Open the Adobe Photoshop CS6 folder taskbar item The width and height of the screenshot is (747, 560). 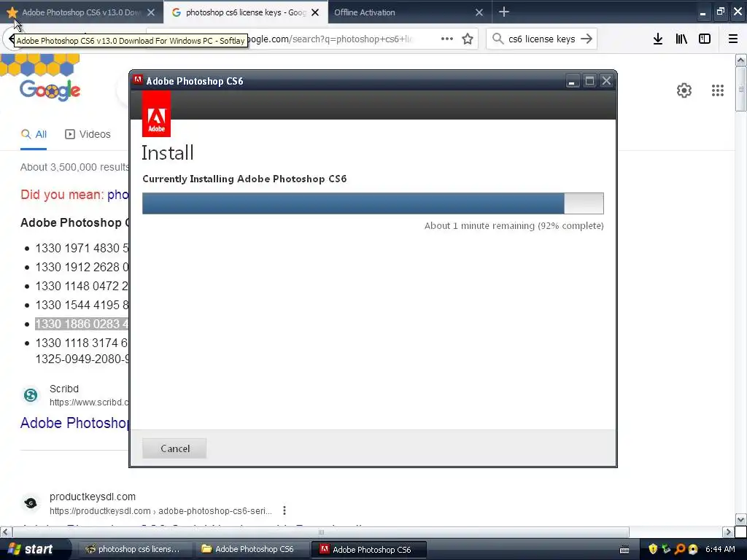click(252, 549)
